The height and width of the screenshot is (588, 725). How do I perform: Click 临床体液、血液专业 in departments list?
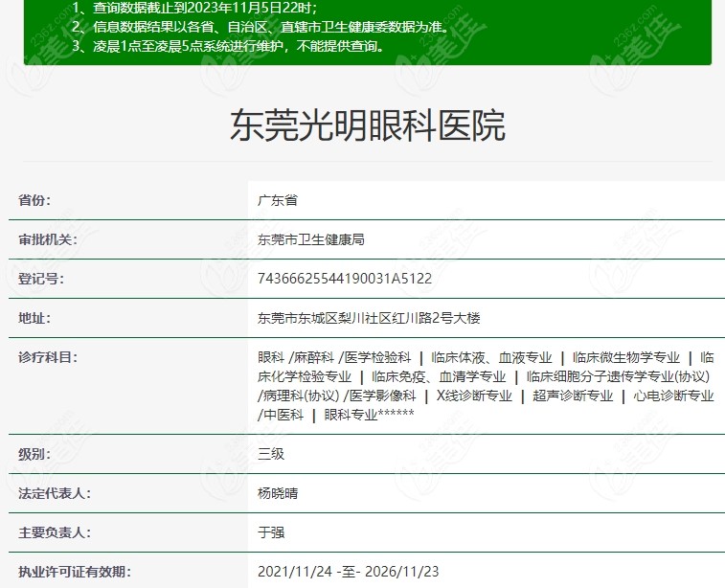pos(491,357)
